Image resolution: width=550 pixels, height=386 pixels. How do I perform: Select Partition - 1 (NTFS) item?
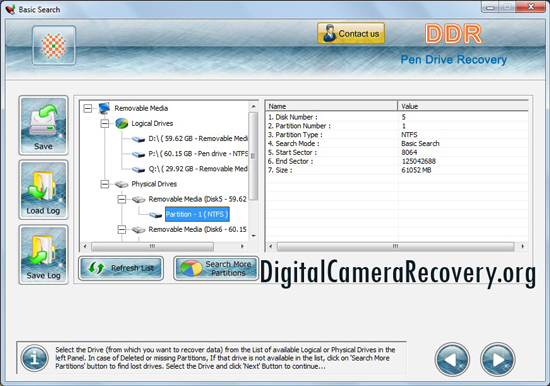point(197,214)
